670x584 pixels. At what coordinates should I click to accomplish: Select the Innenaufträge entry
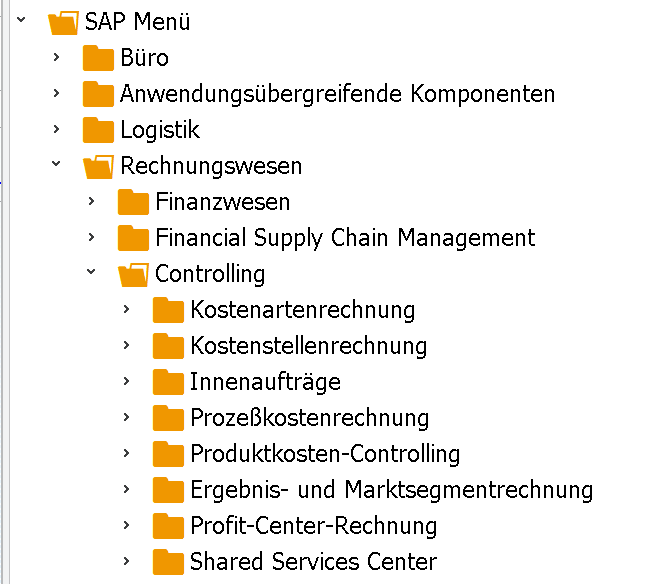(x=265, y=382)
